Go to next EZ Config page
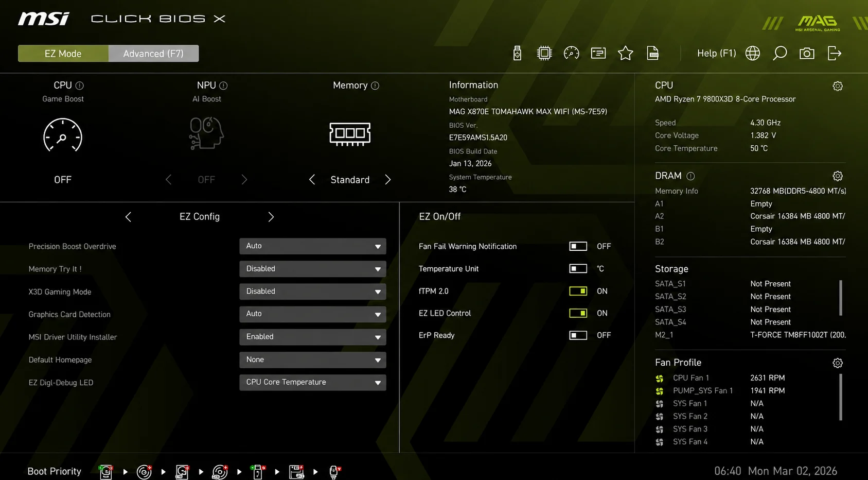Image resolution: width=868 pixels, height=480 pixels. 271,217
